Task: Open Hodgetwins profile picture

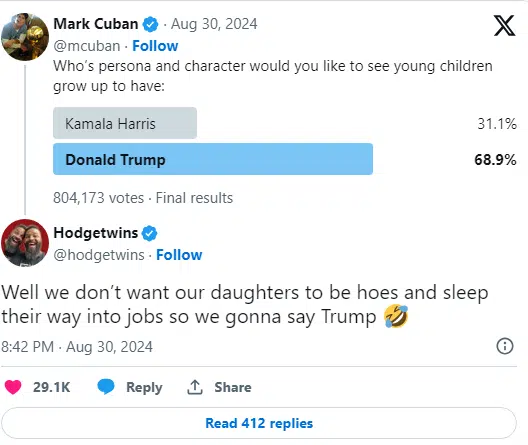Action: tap(25, 243)
